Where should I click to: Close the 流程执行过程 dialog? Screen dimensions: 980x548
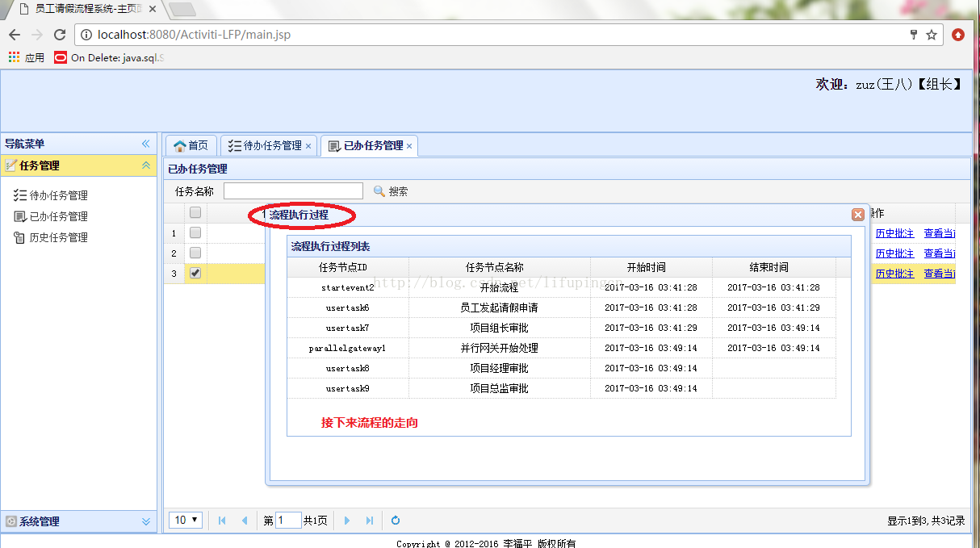[x=858, y=215]
